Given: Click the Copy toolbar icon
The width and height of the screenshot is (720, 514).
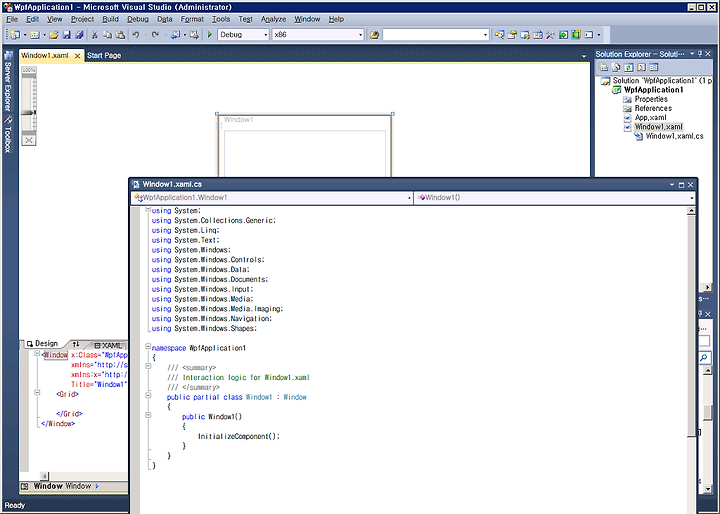Looking at the screenshot, I should pyautogui.click(x=107, y=35).
